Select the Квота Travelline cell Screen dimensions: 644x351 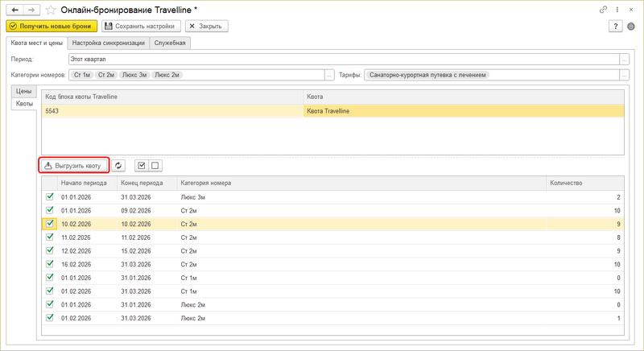click(464, 111)
